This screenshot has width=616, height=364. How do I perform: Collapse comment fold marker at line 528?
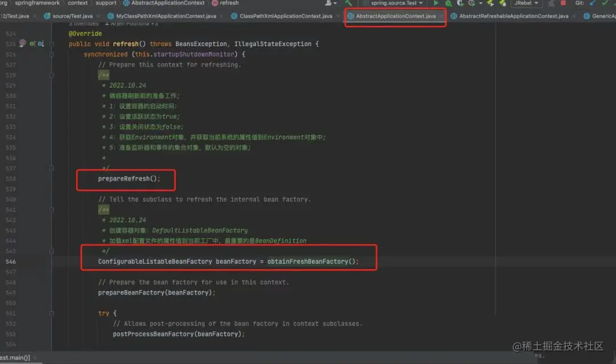(x=51, y=75)
